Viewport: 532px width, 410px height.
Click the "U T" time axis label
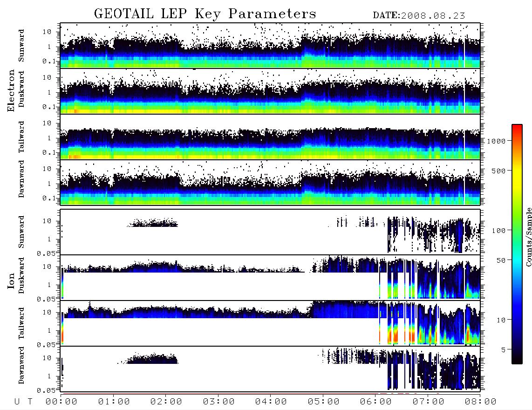click(x=24, y=402)
